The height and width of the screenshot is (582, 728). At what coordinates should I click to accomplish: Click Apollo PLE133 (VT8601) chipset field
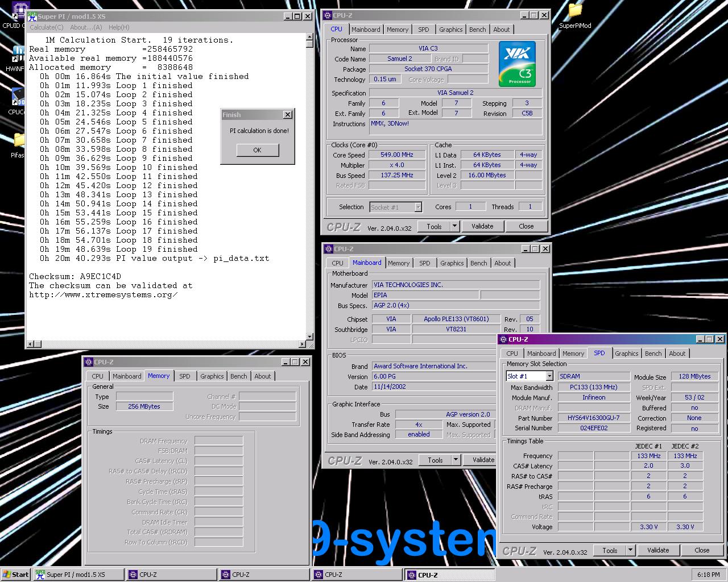(x=456, y=319)
